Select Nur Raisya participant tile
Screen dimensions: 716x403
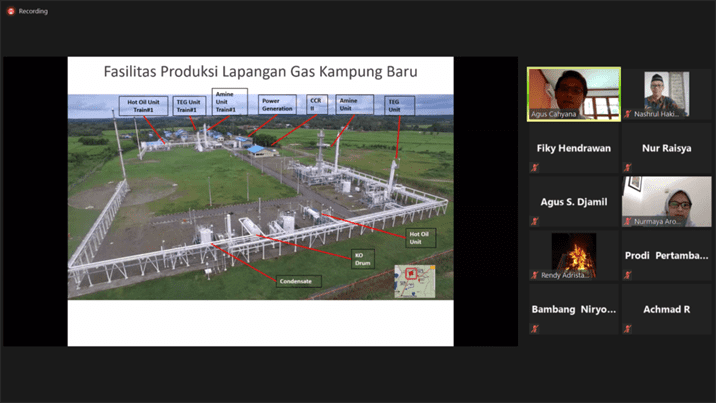[x=666, y=148]
